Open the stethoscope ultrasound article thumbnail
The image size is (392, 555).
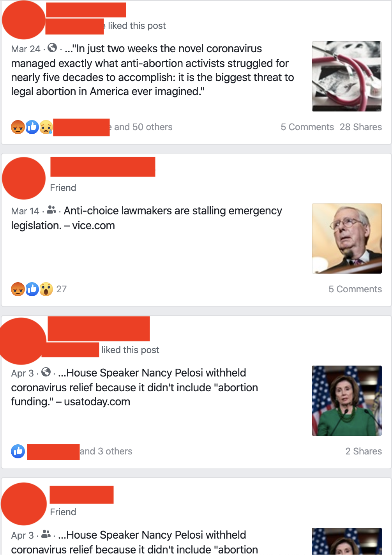point(347,76)
